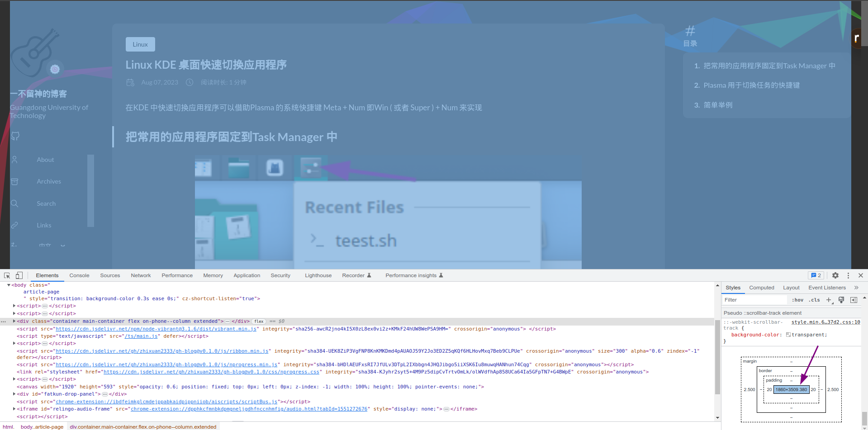This screenshot has width=868, height=430.
Task: Expand the relingo-audio-frame iframe node
Action: point(14,409)
